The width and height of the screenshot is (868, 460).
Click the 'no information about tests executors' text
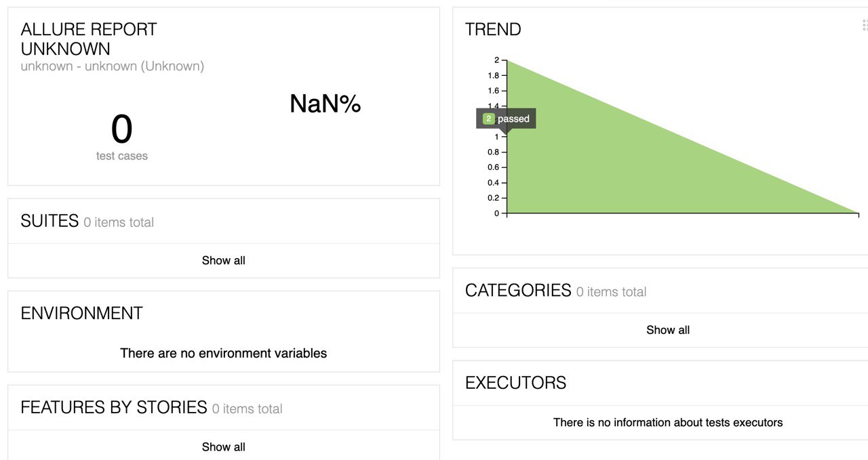[667, 423]
